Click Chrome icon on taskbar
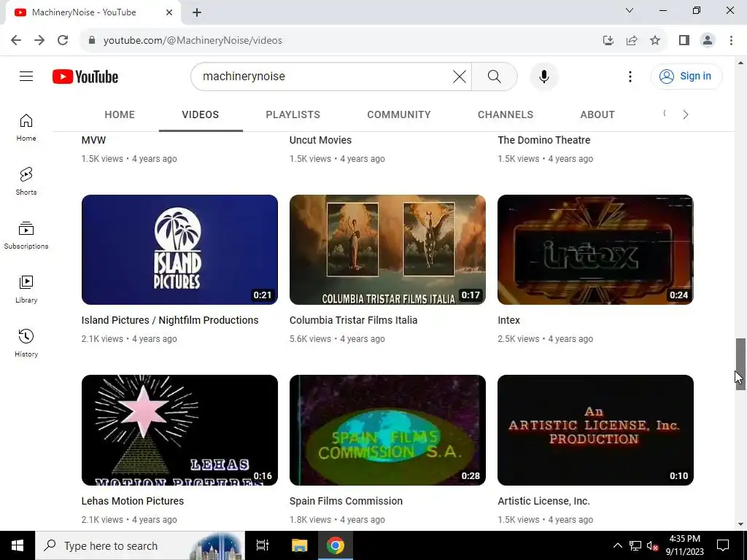 point(336,545)
